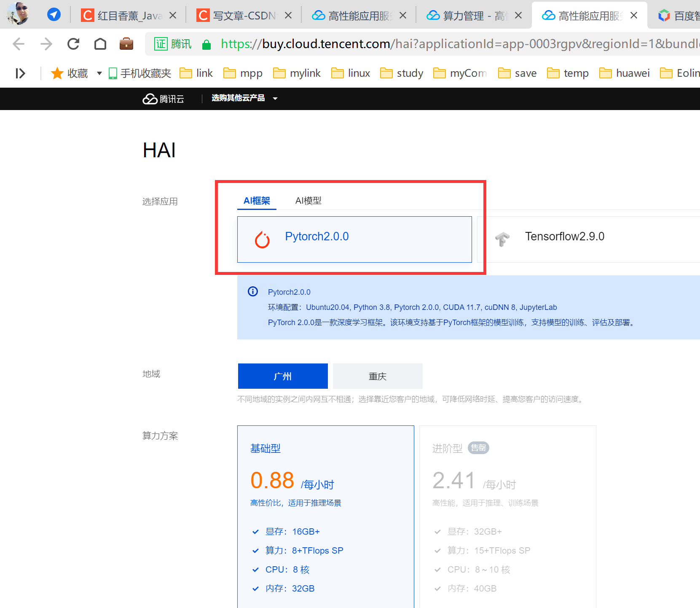700x608 pixels.
Task: Select the 基础型 compute plan
Action: click(x=326, y=517)
